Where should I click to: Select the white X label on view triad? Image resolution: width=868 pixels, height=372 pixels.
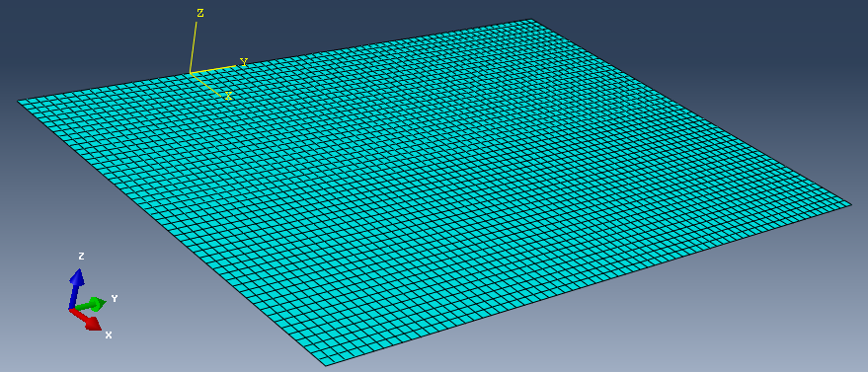click(x=109, y=335)
